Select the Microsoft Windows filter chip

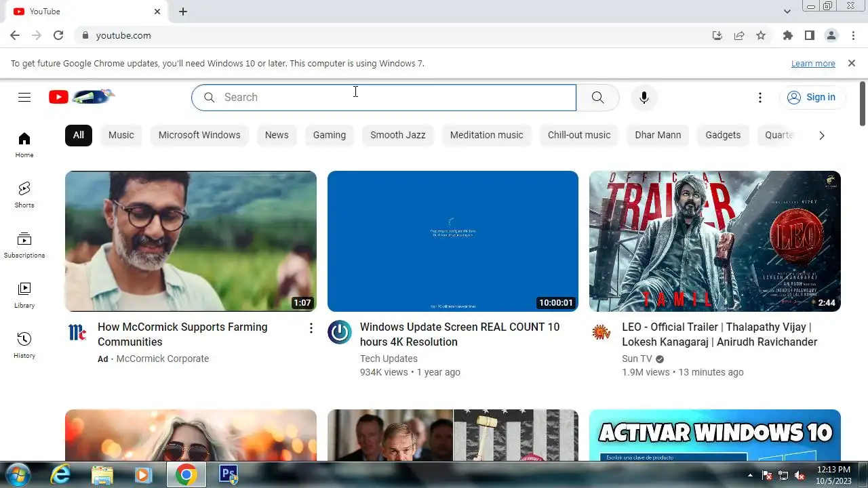click(x=199, y=135)
